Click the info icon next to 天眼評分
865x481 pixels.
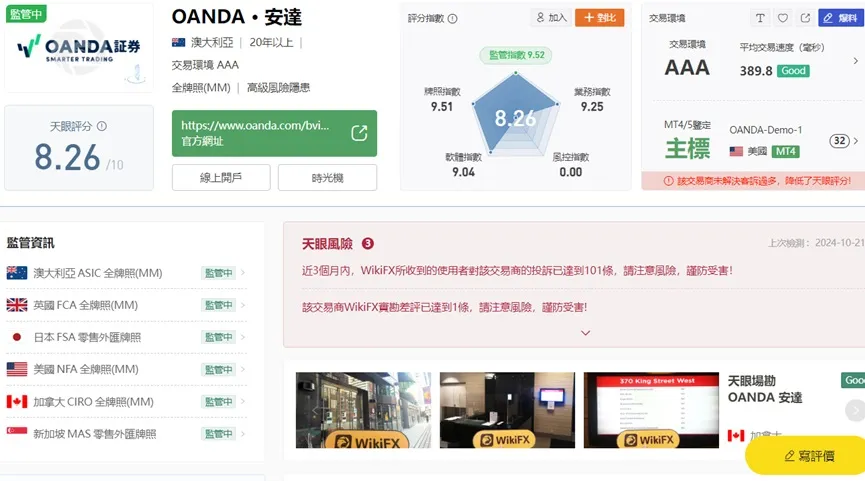click(102, 126)
